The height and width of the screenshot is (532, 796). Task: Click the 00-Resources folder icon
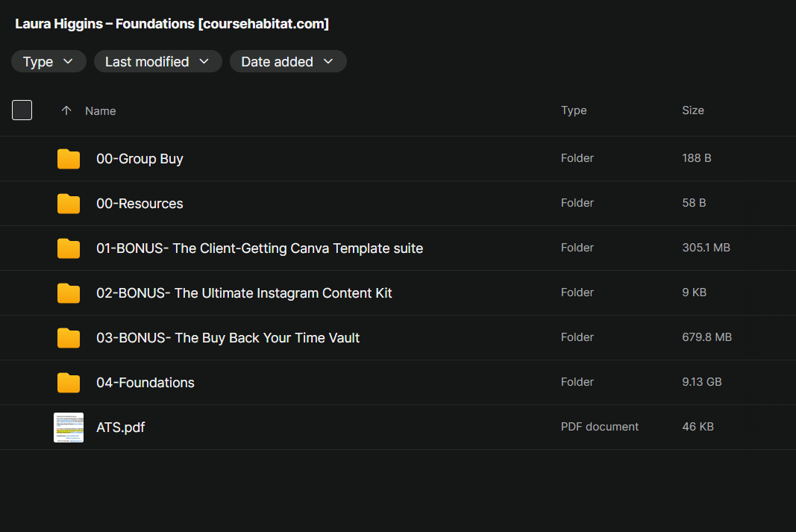tap(69, 204)
